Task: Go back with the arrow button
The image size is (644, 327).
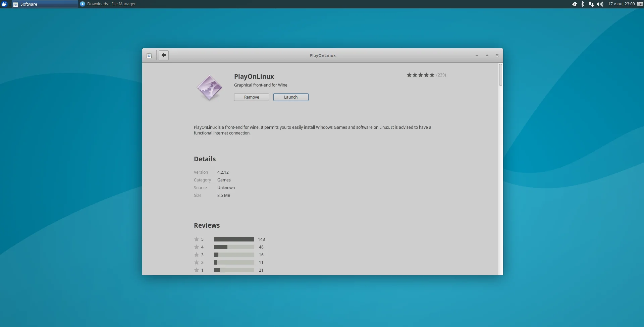Action: coord(163,55)
